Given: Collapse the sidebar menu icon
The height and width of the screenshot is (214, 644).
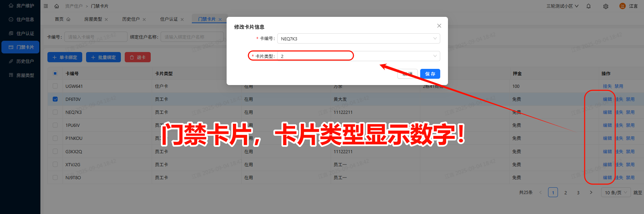Looking at the screenshot, I should point(46,6).
